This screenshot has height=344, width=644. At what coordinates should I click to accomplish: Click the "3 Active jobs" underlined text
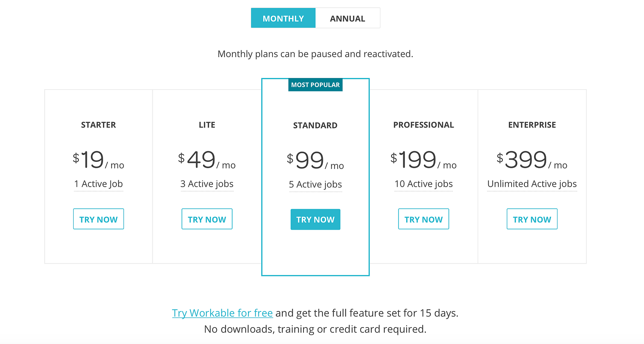coord(207,184)
